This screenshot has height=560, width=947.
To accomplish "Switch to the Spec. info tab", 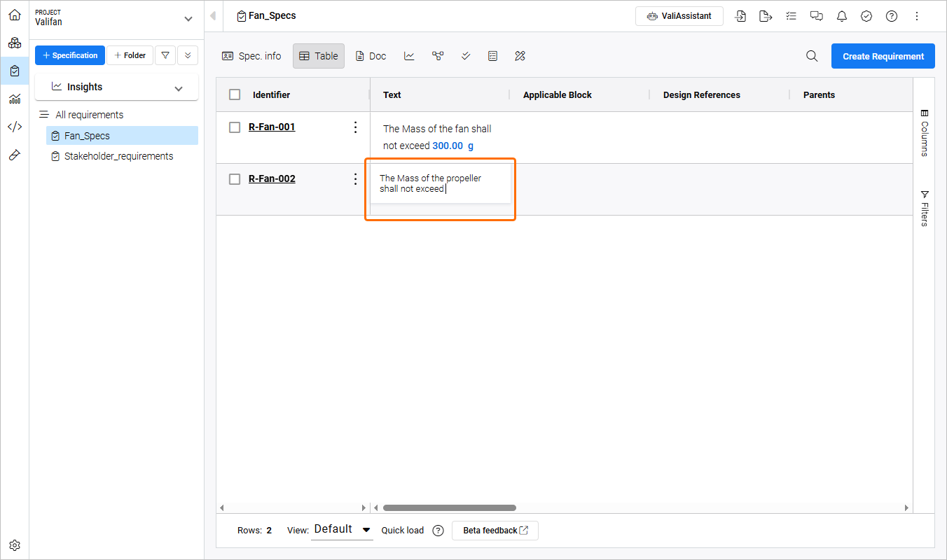I will click(251, 56).
